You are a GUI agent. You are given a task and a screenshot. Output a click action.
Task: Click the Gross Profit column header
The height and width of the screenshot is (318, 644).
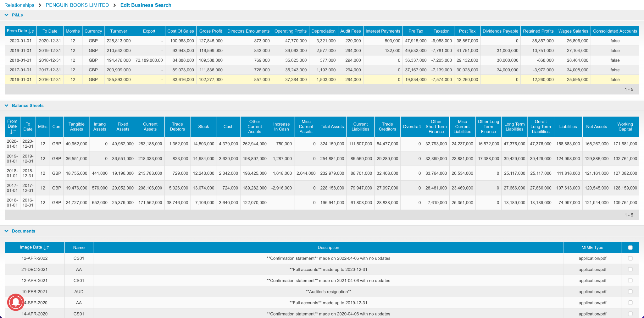[210, 31]
